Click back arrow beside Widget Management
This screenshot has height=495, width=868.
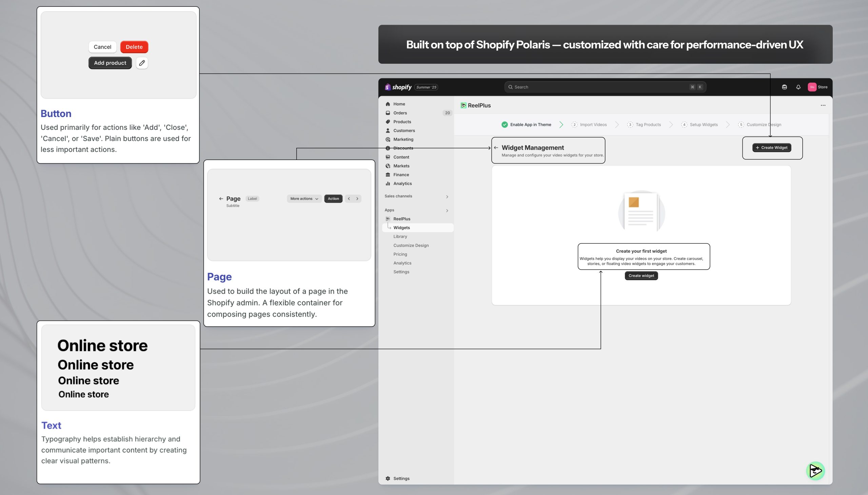click(x=496, y=147)
